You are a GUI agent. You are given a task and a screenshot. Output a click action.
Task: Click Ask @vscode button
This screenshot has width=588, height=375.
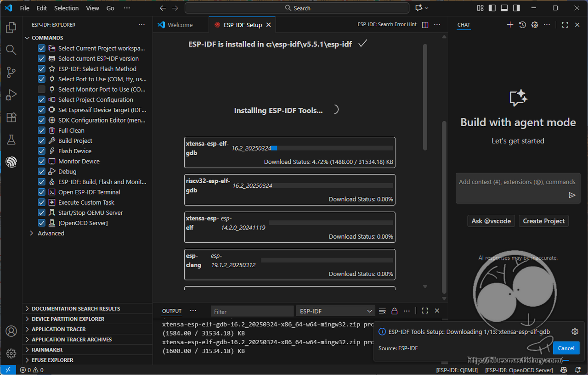[x=491, y=221]
